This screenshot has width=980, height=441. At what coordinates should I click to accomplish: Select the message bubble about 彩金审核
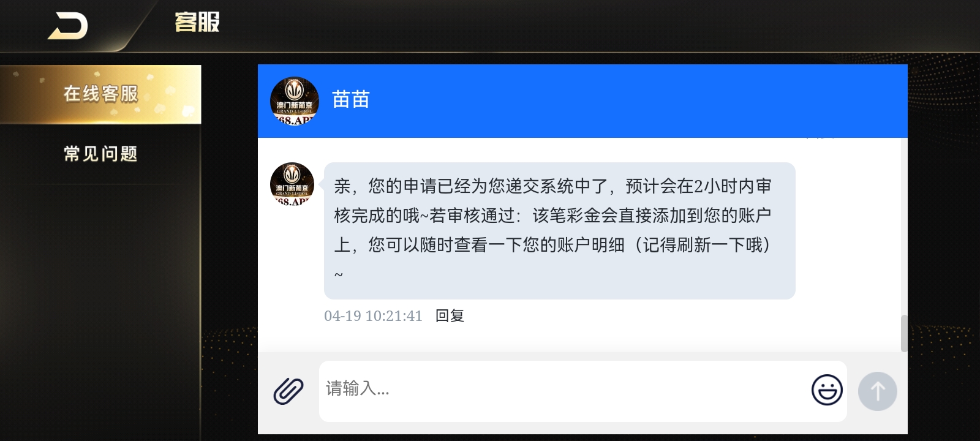click(559, 230)
